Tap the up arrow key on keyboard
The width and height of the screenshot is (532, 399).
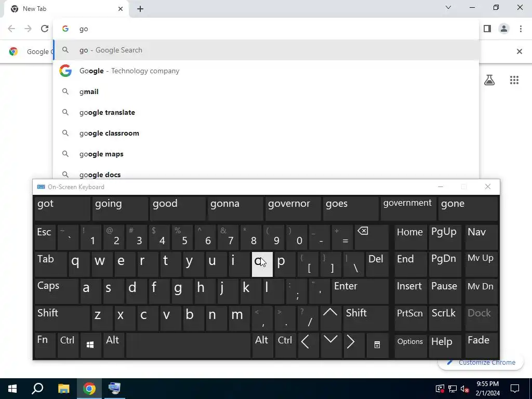coord(330,318)
